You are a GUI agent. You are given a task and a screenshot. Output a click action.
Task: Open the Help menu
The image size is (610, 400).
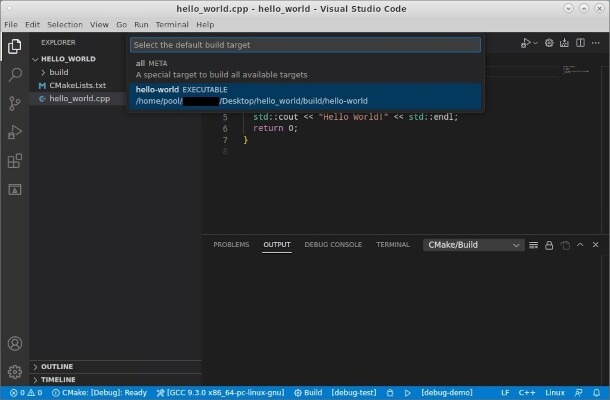pyautogui.click(x=205, y=25)
